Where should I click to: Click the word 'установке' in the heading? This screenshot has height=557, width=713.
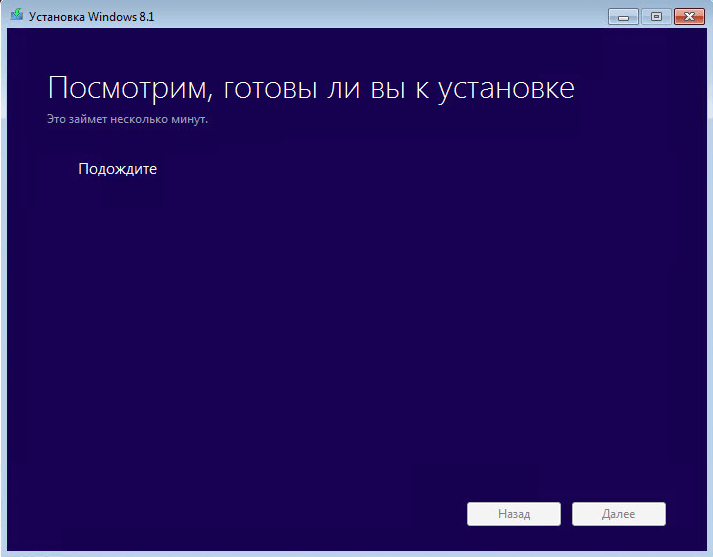click(x=506, y=88)
